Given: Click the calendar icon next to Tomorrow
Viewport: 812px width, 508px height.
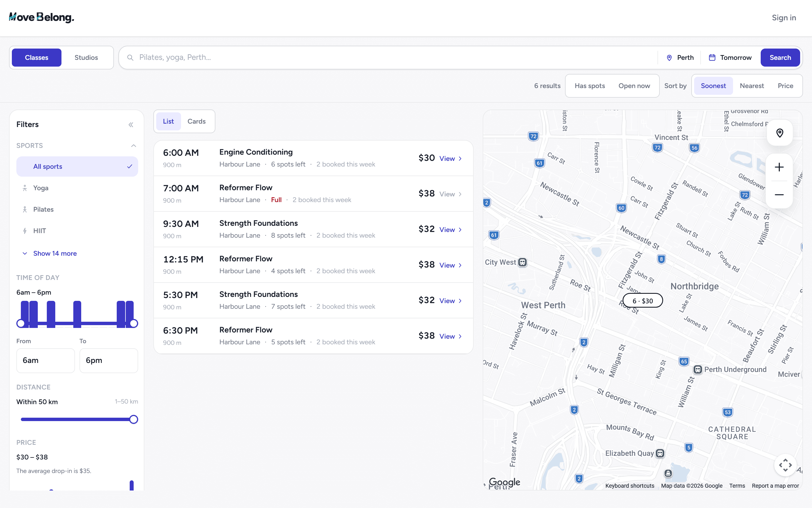Looking at the screenshot, I should click(x=712, y=58).
